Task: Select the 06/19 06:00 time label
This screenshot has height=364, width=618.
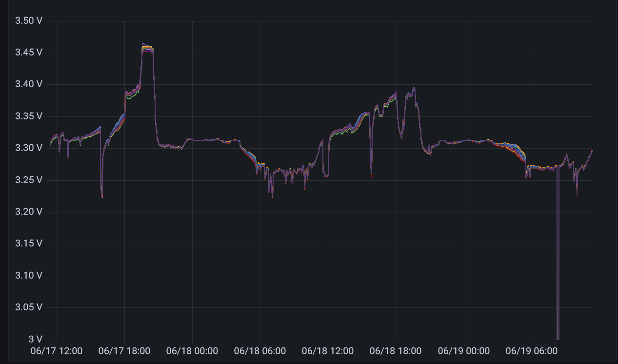Action: pos(531,351)
